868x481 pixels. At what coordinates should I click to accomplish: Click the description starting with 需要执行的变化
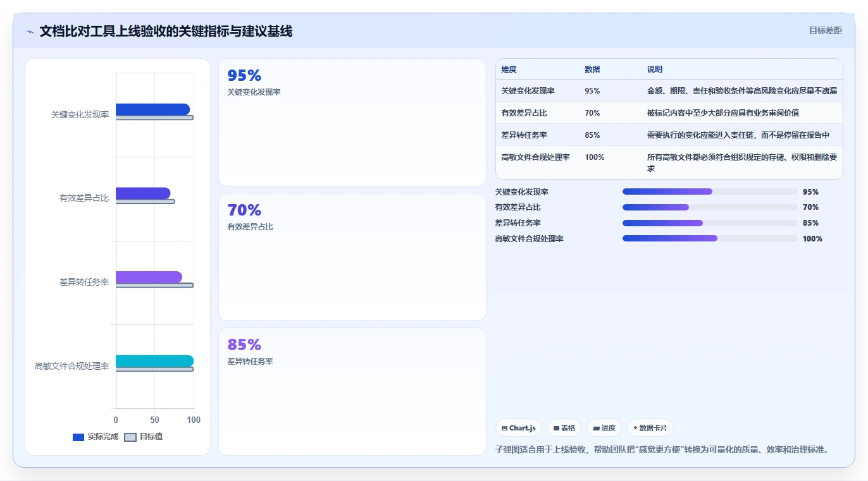point(738,135)
